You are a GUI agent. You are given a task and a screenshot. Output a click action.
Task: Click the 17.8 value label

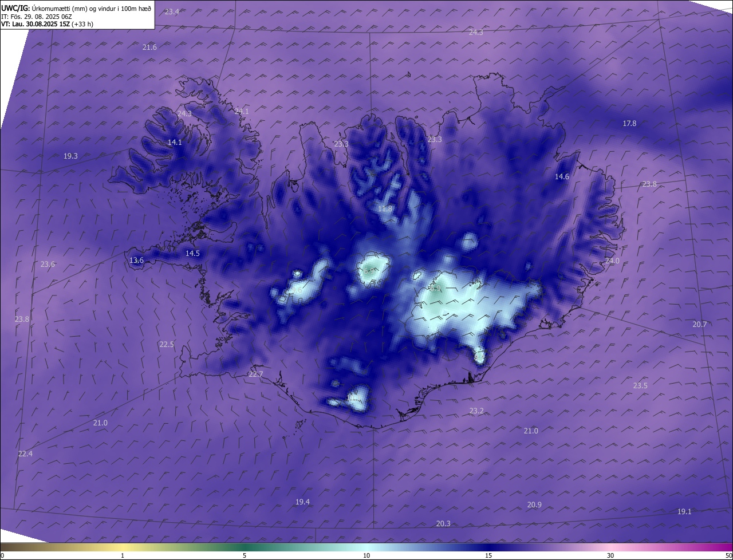(x=629, y=124)
